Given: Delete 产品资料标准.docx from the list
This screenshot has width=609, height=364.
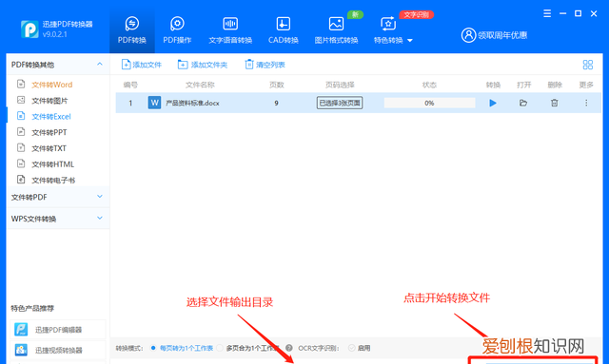Looking at the screenshot, I should tap(554, 103).
